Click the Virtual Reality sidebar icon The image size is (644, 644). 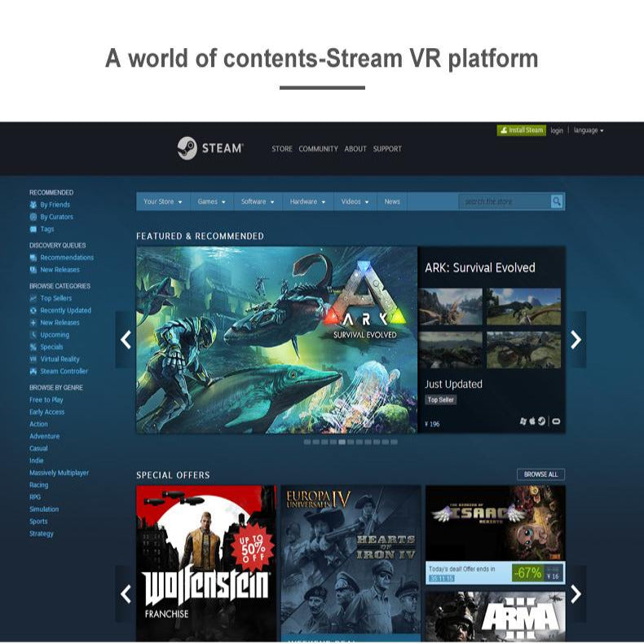tap(33, 359)
